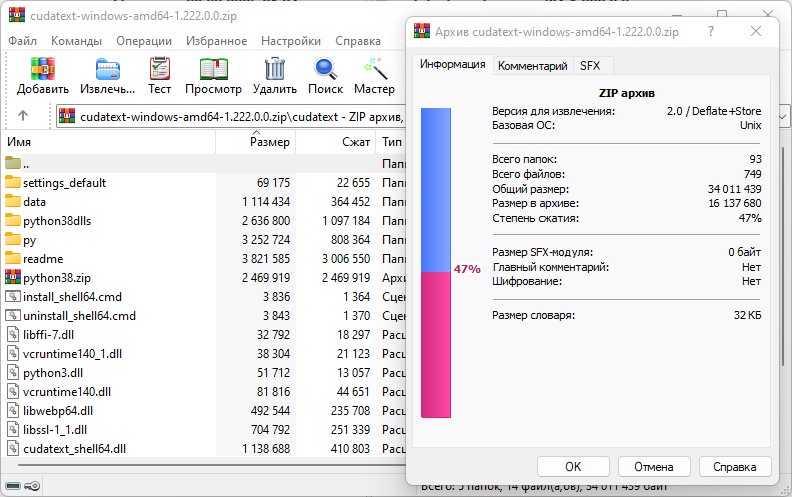This screenshot has width=792, height=497.
Task: Open the Избранное menu
Action: 216,41
